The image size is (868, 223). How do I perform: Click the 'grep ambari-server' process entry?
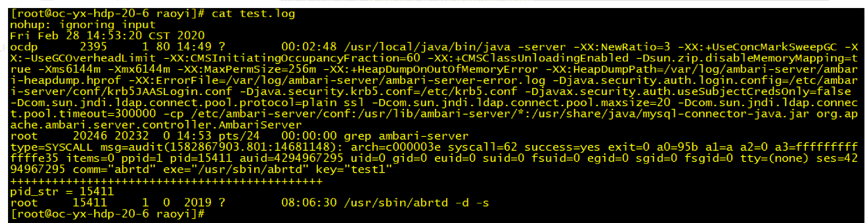(406, 136)
